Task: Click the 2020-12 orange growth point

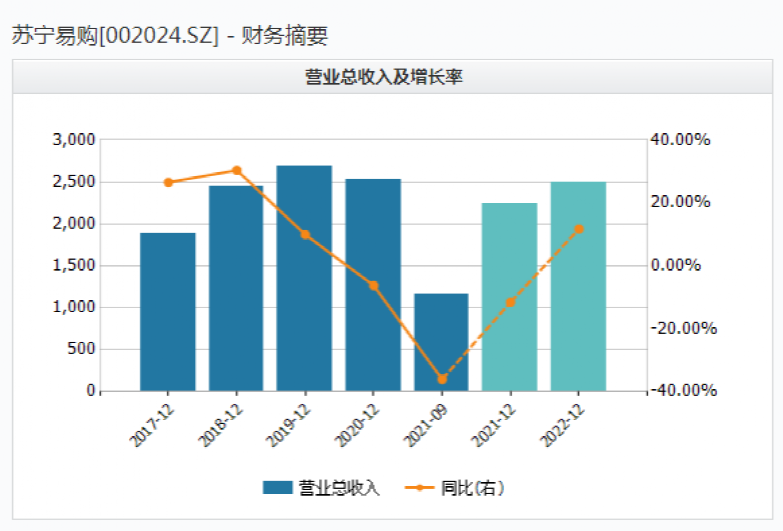Action: [374, 286]
